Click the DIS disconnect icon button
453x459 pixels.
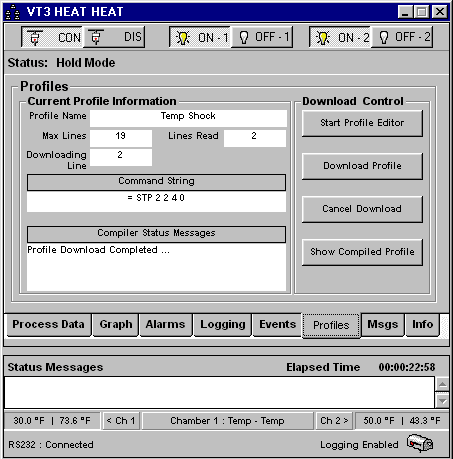114,37
